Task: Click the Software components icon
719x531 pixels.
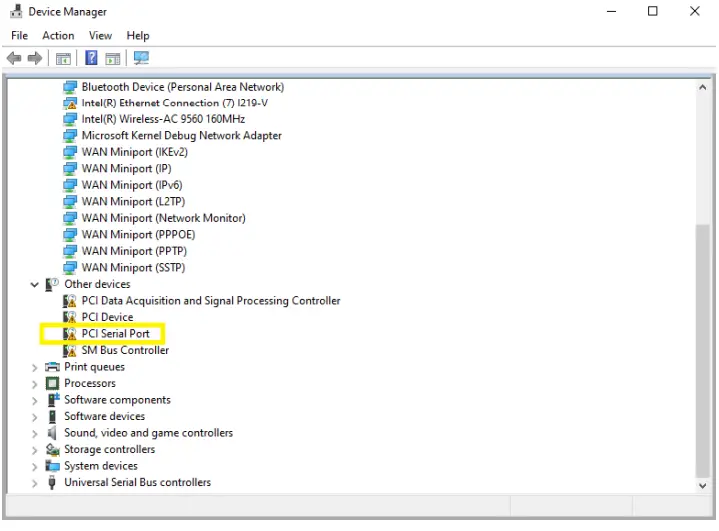Action: 53,399
